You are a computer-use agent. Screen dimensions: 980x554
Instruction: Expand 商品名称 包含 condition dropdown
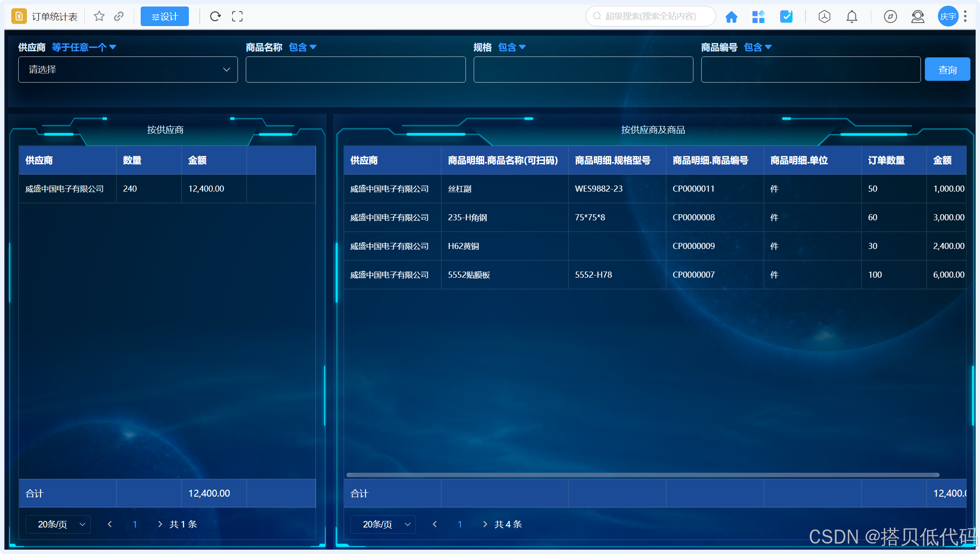(303, 47)
